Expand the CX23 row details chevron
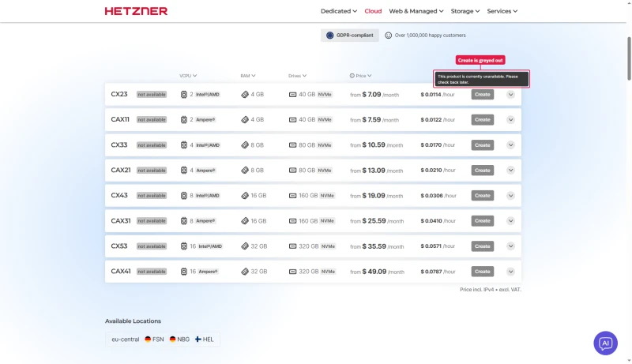Image resolution: width=632 pixels, height=364 pixels. point(510,95)
